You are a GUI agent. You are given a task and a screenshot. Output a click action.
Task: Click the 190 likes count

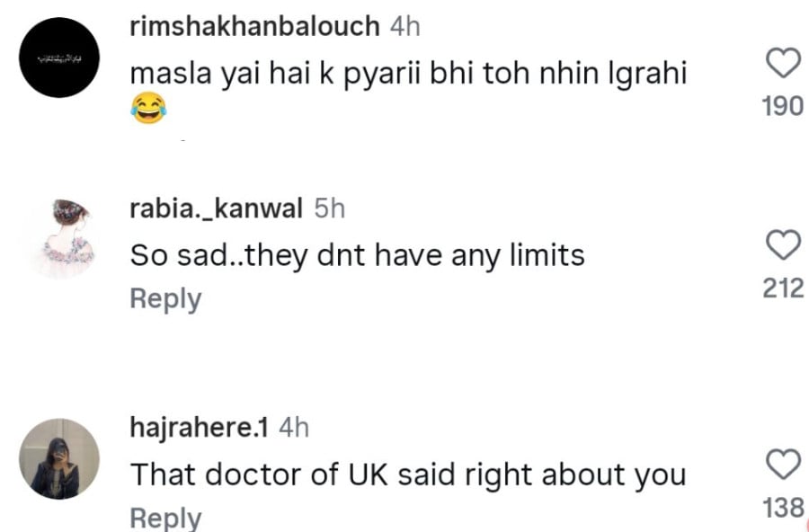(782, 106)
